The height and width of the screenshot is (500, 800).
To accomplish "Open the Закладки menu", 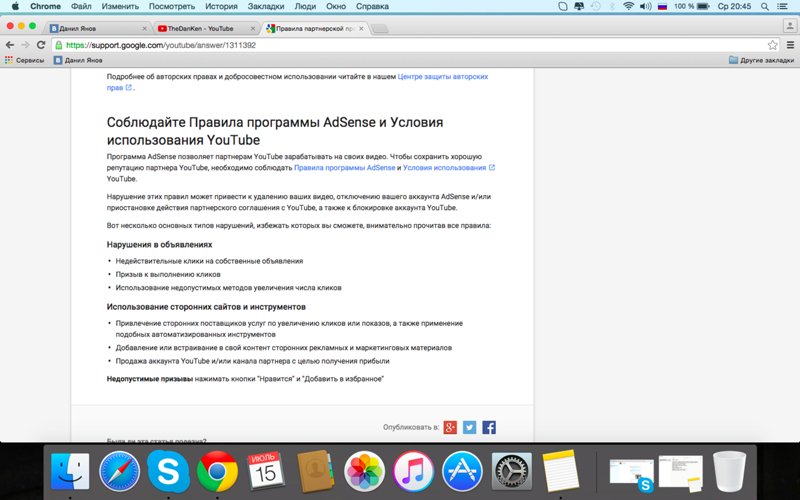I will click(x=266, y=6).
